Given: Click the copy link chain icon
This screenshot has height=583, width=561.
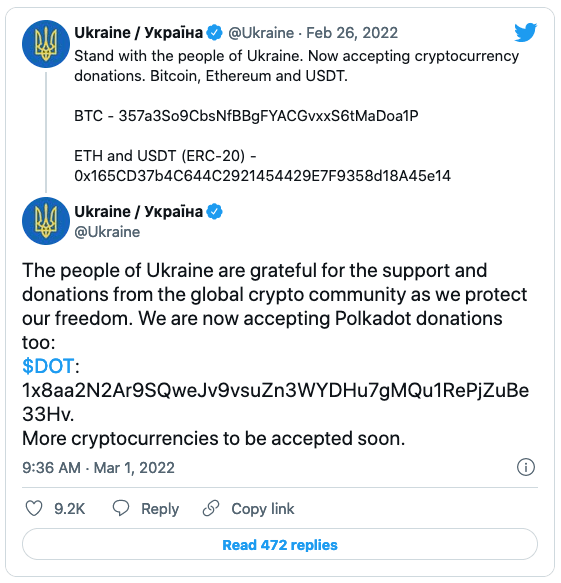Looking at the screenshot, I should [x=211, y=508].
